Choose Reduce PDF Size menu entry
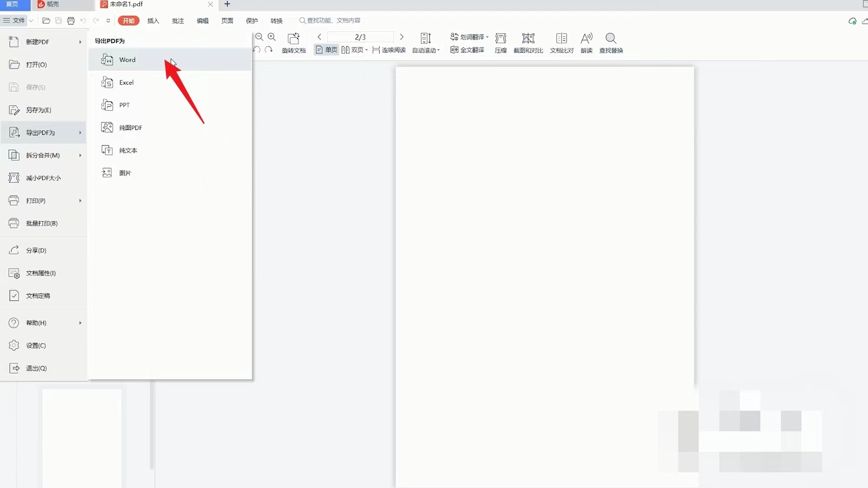 (43, 178)
